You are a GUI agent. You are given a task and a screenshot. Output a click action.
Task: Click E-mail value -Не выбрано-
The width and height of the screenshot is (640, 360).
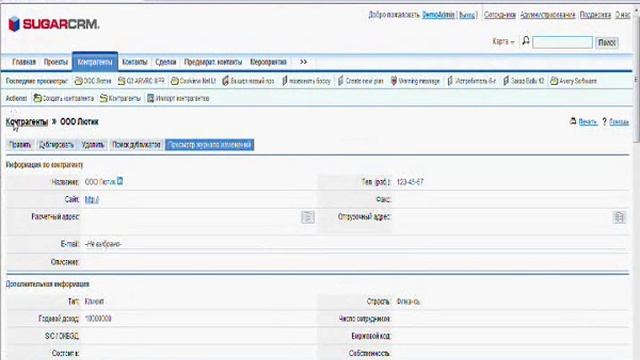pos(103,244)
